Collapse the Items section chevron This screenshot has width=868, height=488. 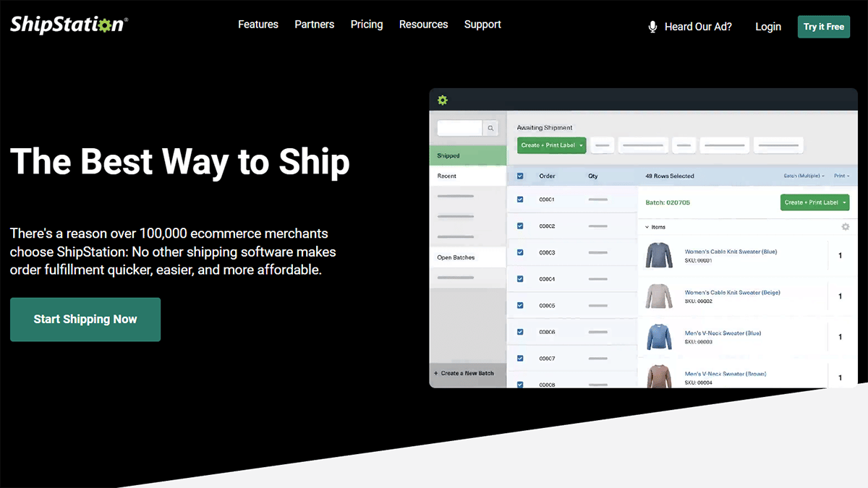[647, 227]
